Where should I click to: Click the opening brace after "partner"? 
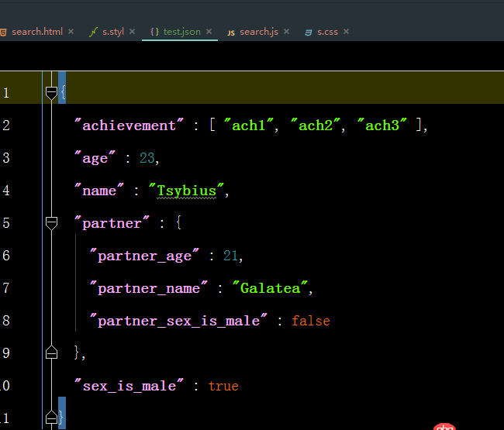(178, 222)
